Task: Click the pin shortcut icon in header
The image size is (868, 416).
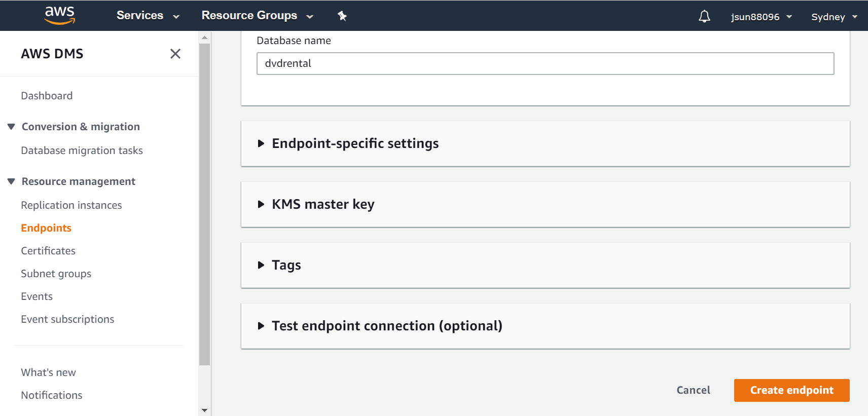Action: [342, 16]
